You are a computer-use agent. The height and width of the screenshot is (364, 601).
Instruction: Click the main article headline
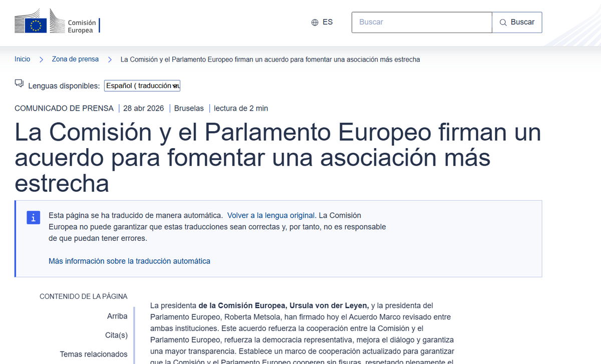[278, 158]
